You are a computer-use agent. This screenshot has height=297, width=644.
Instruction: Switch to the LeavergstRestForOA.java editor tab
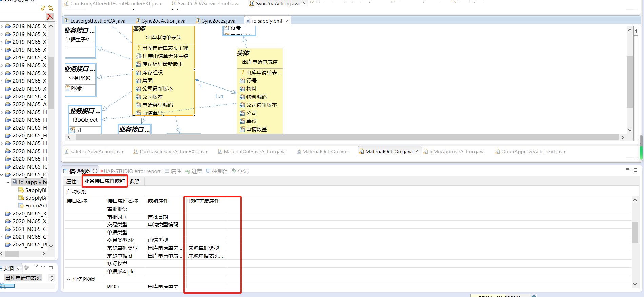(x=95, y=21)
